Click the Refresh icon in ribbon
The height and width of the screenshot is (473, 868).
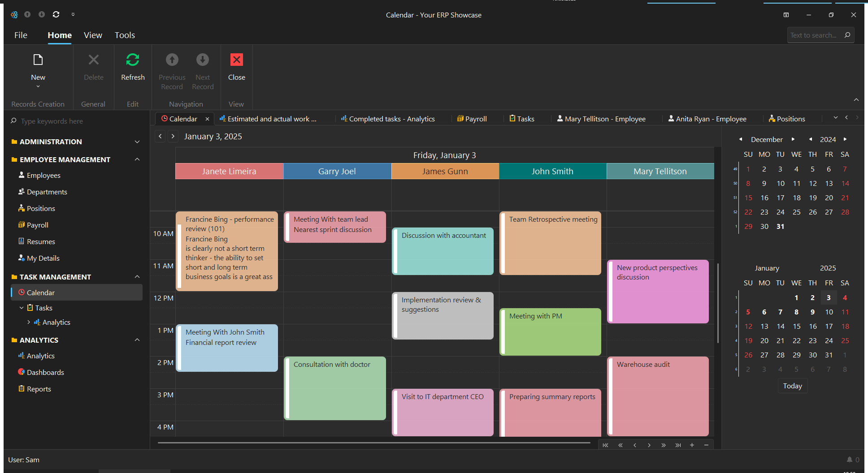click(x=133, y=60)
